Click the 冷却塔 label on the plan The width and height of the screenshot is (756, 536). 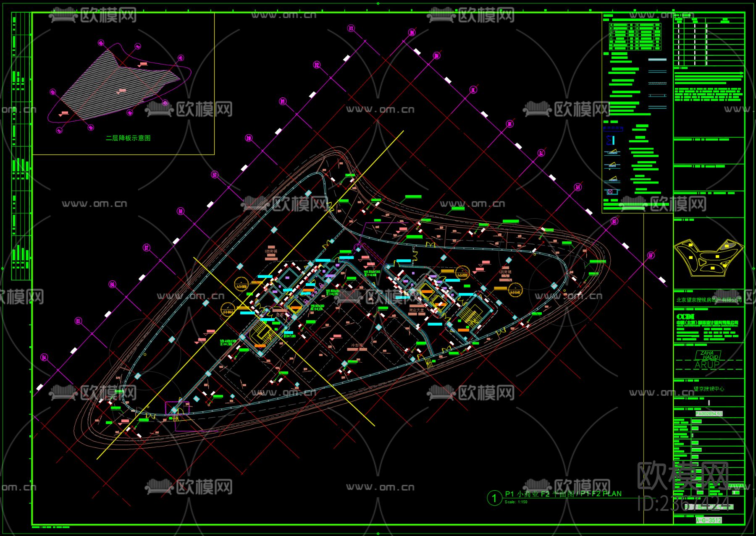pos(357,345)
